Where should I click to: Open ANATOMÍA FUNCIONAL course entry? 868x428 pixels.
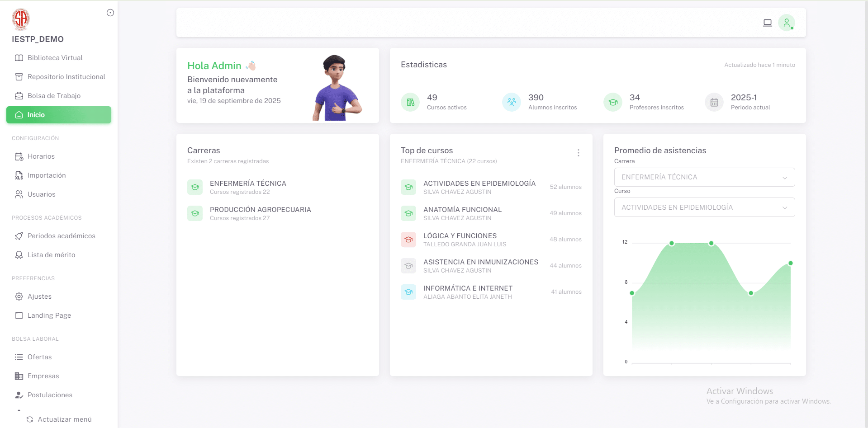[x=462, y=210]
